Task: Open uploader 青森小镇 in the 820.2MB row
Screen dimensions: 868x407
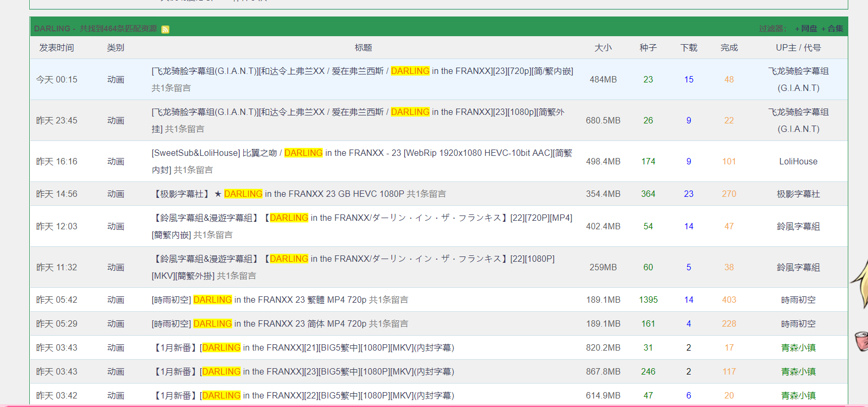Action: (x=798, y=348)
